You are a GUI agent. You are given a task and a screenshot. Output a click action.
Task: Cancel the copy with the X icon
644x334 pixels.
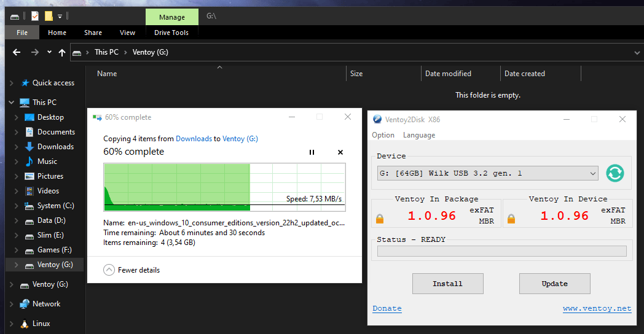[340, 152]
